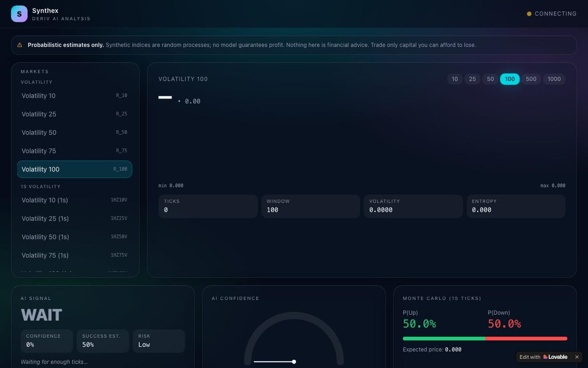Click the CONNECTING status dot
The image size is (588, 368).
pyautogui.click(x=529, y=14)
